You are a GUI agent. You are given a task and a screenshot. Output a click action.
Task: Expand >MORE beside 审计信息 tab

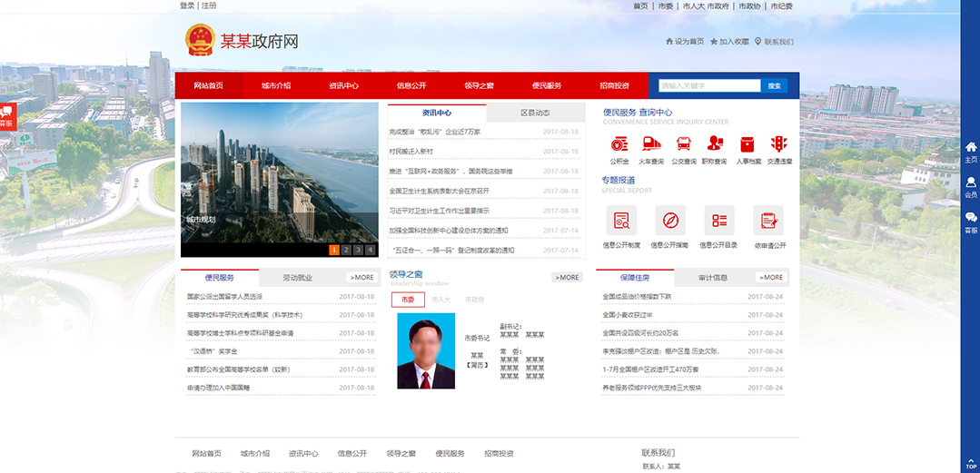770,277
